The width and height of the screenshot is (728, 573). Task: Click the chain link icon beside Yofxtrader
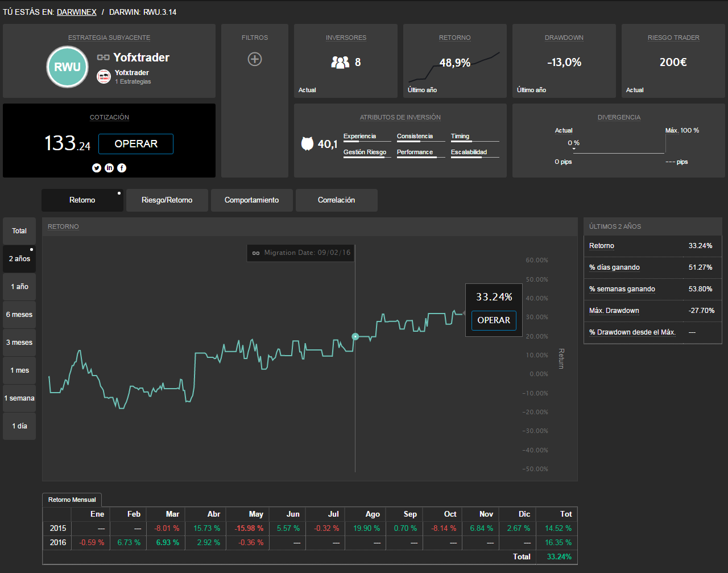click(x=104, y=57)
